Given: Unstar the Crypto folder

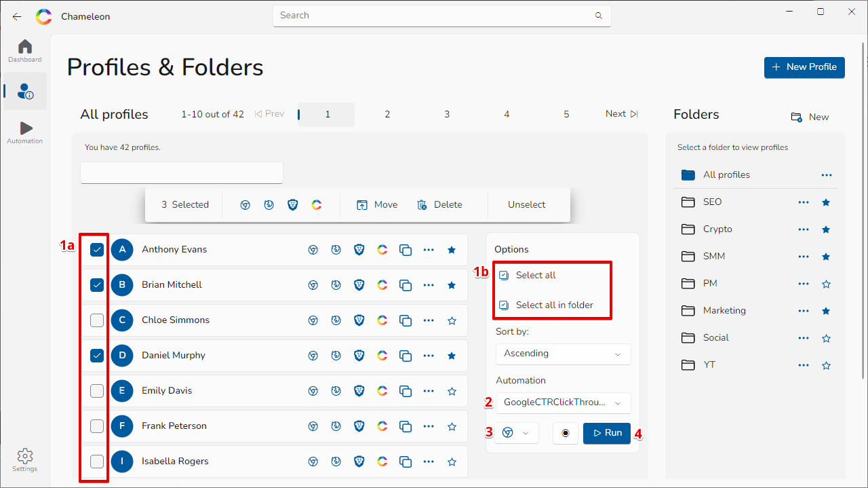Looking at the screenshot, I should (826, 229).
